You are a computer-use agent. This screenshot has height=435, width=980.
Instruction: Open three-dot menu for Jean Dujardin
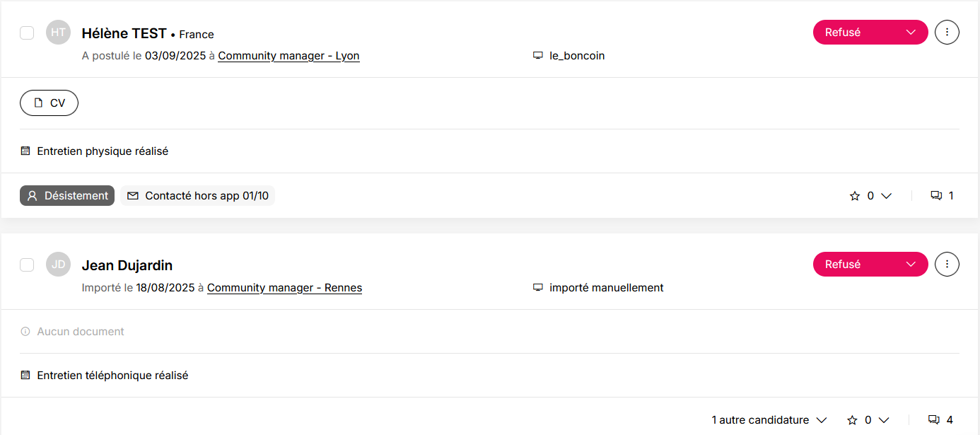(x=947, y=265)
